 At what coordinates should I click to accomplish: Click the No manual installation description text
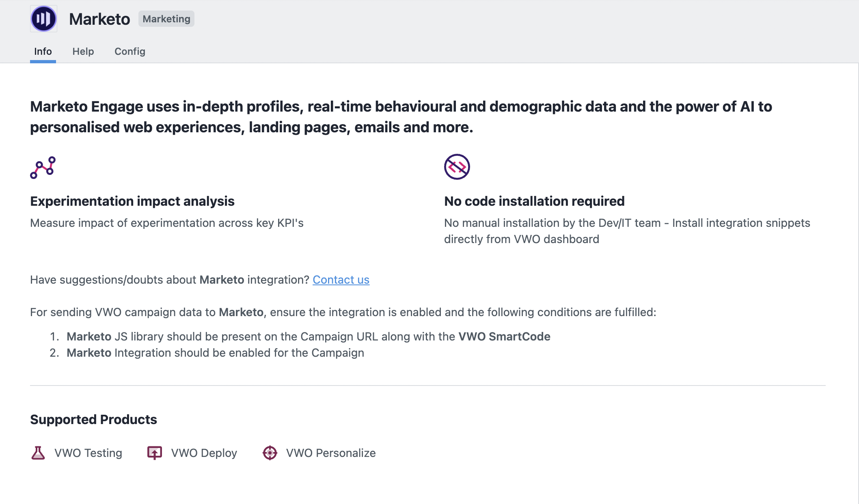click(x=627, y=231)
